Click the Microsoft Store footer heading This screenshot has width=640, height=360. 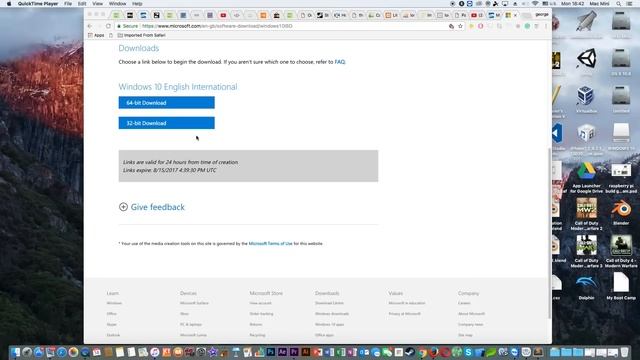tap(266, 293)
